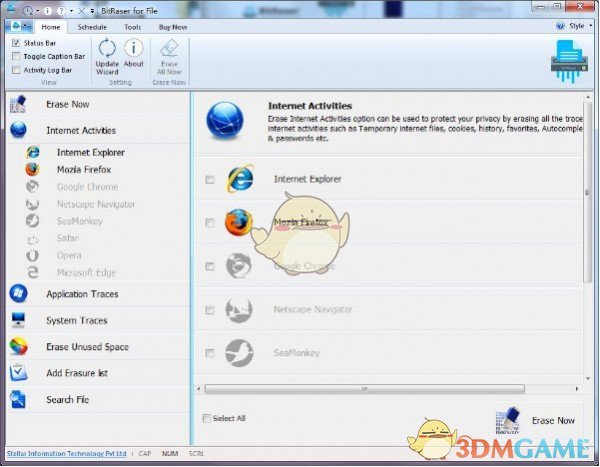
Task: Open quick access toolbar customize arrow
Action: coord(93,11)
